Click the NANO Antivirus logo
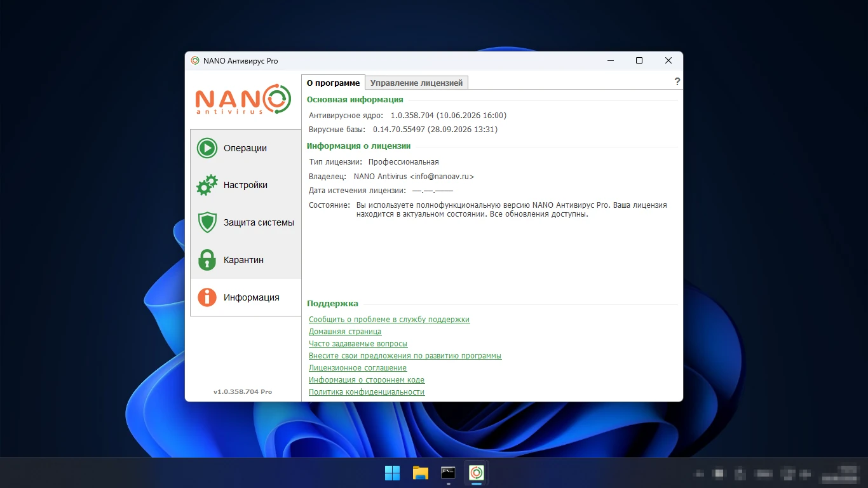The height and width of the screenshot is (488, 868). pyautogui.click(x=243, y=99)
